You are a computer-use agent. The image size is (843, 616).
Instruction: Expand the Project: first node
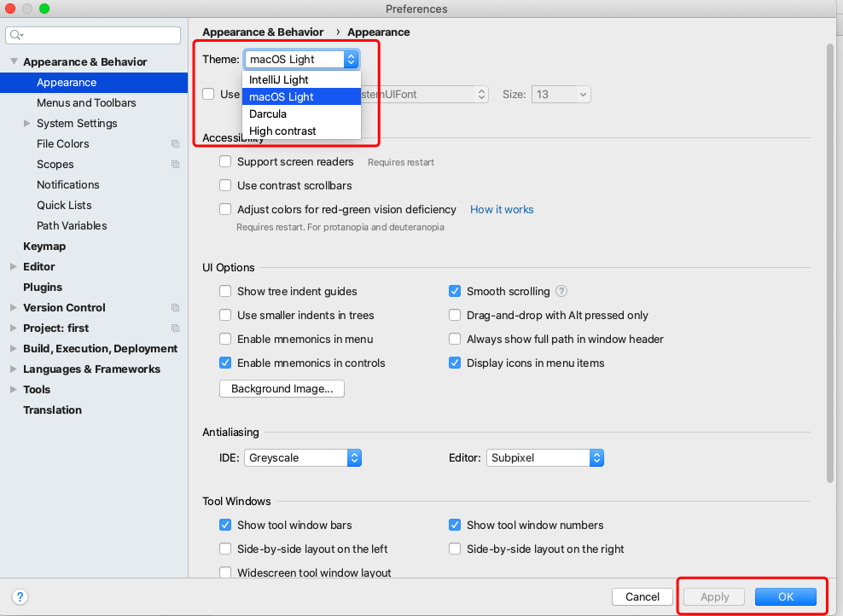pyautogui.click(x=14, y=328)
